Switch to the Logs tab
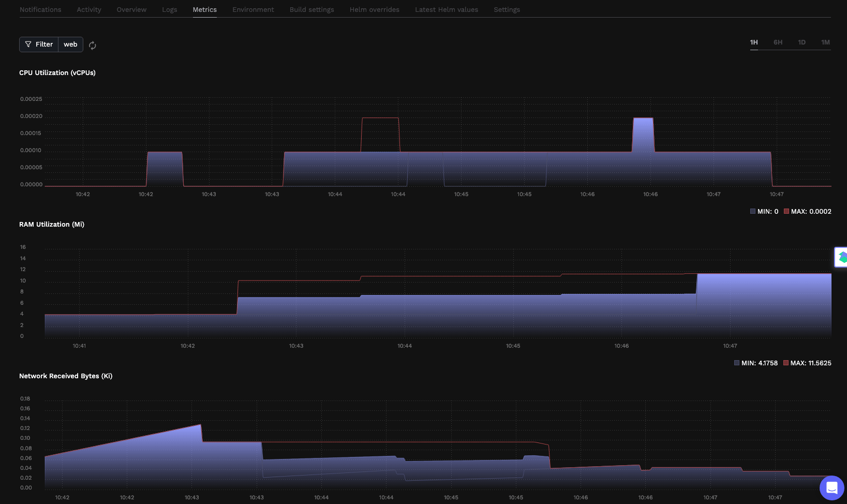 point(169,9)
